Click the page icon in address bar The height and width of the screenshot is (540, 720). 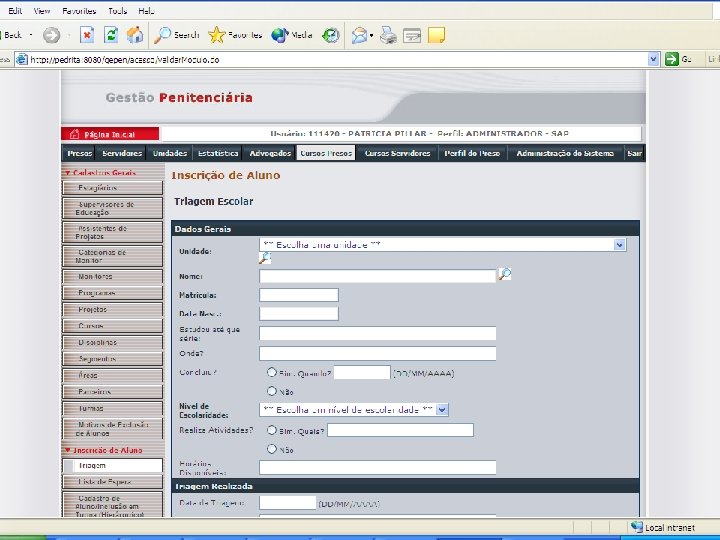(x=22, y=59)
